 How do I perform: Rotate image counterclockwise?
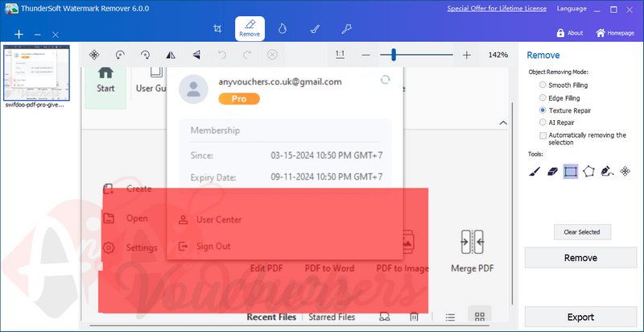[120, 55]
